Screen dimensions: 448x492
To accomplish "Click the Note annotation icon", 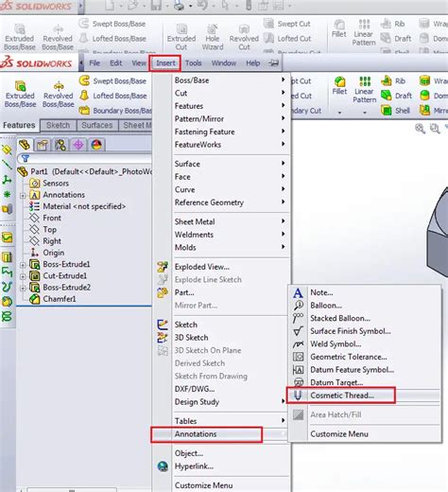I will coord(298,292).
